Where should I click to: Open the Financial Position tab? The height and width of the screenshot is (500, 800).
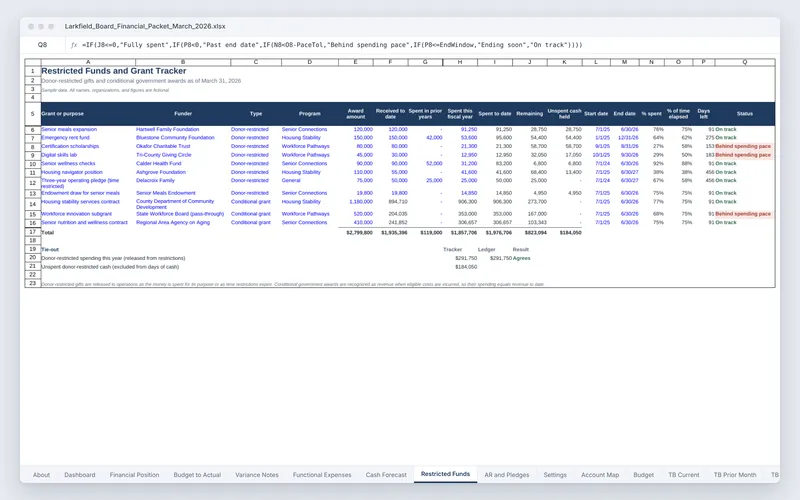pyautogui.click(x=134, y=474)
